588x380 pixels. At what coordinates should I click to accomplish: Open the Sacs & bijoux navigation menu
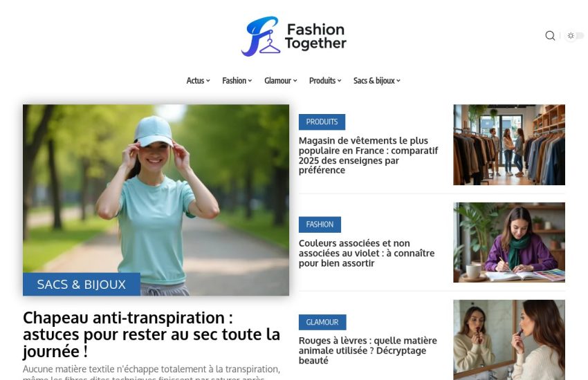click(377, 81)
